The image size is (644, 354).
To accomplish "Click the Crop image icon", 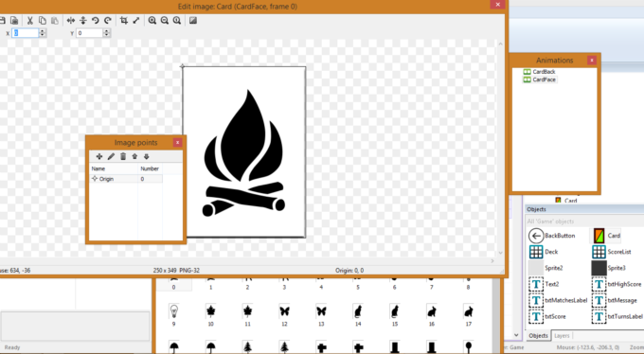I will point(124,21).
